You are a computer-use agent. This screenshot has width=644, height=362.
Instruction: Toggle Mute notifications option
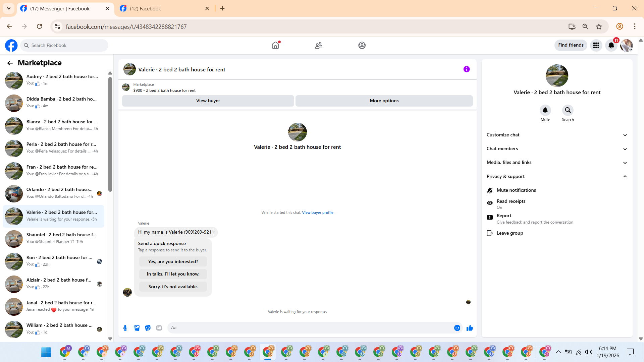[x=516, y=190]
